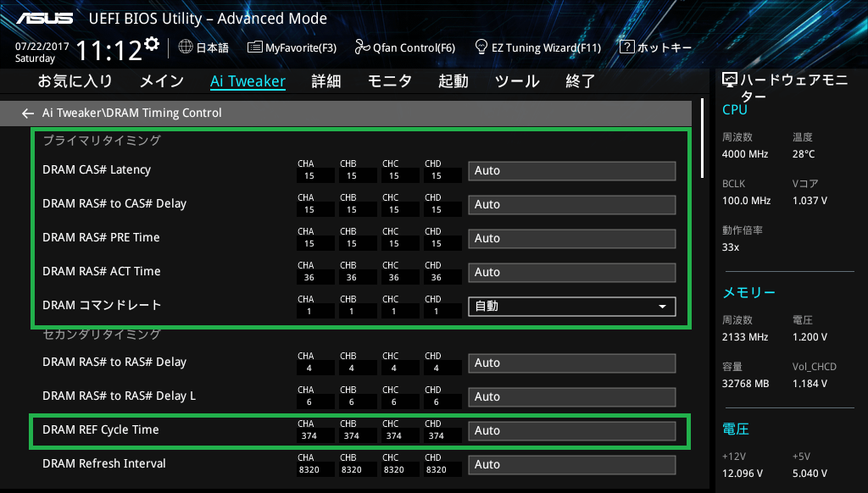Screen dimensions: 868x493
Task: Click the プライマリタイミング section heading
Action: (x=102, y=141)
